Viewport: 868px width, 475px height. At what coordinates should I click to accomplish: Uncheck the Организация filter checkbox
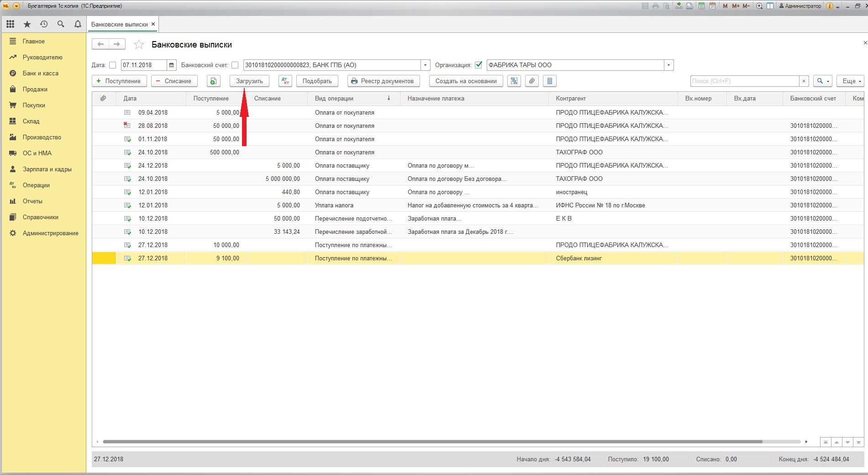(x=479, y=65)
